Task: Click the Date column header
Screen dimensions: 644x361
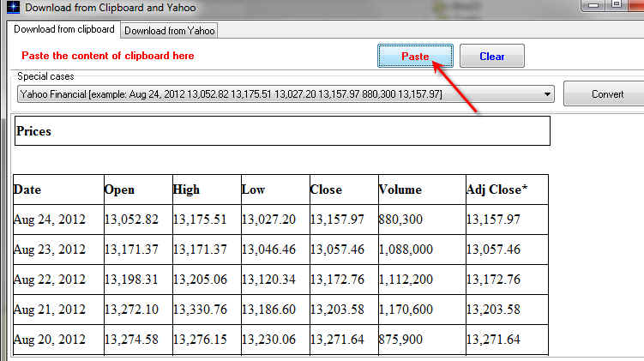Action: point(57,190)
